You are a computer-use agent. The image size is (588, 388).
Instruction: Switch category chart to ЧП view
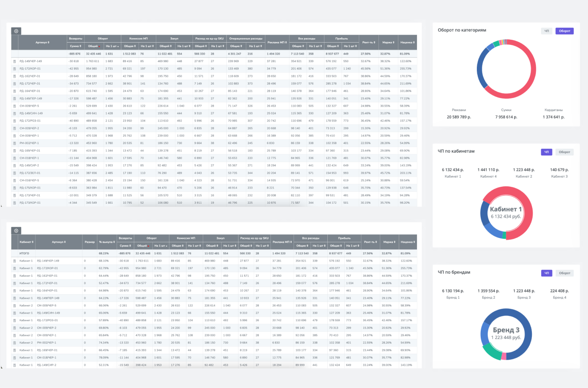coord(547,31)
